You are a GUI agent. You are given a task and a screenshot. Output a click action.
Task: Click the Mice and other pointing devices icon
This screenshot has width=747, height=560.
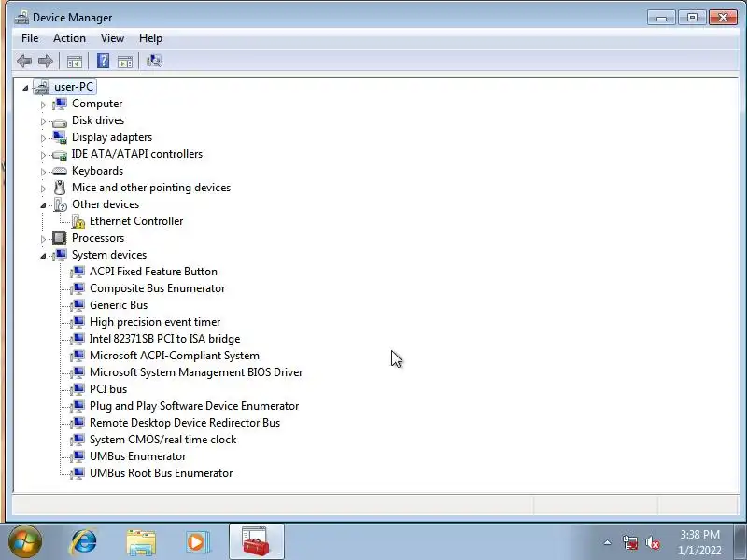pos(60,188)
